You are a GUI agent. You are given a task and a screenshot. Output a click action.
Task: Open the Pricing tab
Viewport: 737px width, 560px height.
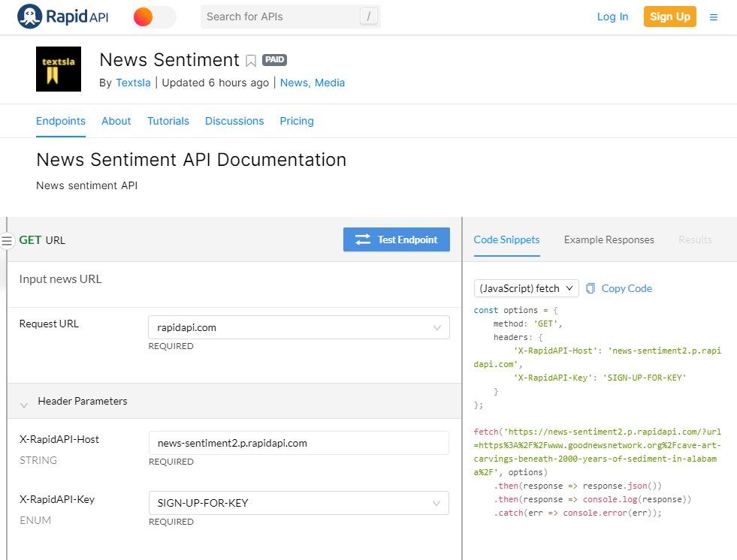coord(296,121)
